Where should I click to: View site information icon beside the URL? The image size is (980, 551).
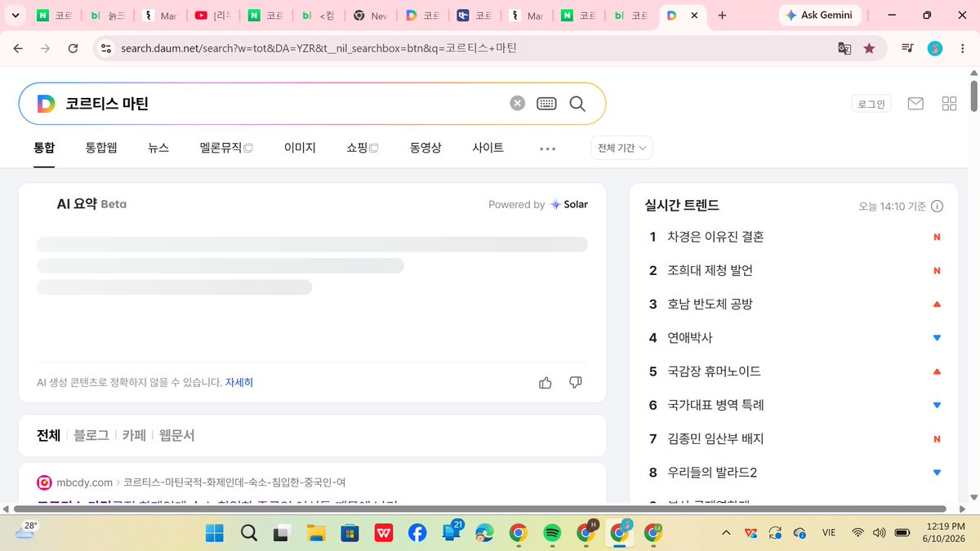(105, 48)
